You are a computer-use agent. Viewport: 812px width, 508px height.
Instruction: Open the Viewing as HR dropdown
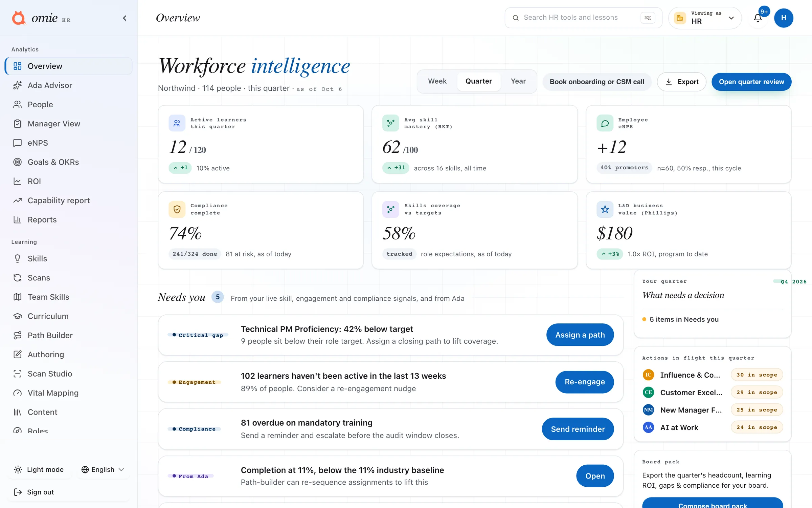tap(705, 18)
